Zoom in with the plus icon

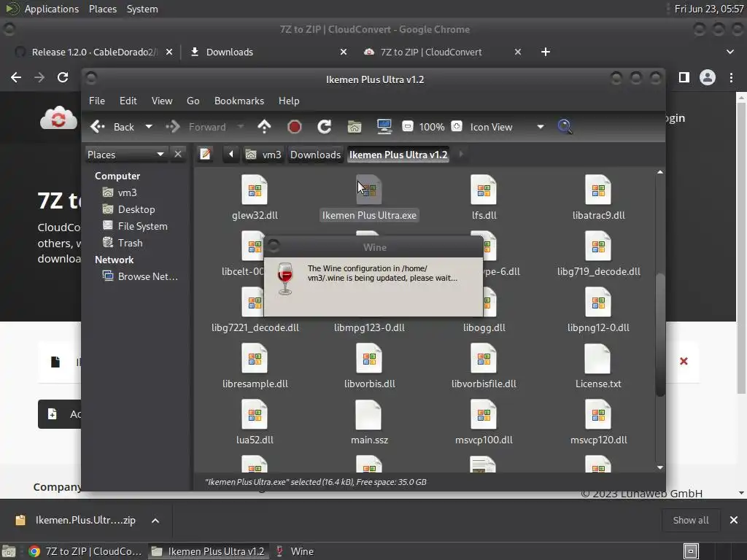pos(457,126)
